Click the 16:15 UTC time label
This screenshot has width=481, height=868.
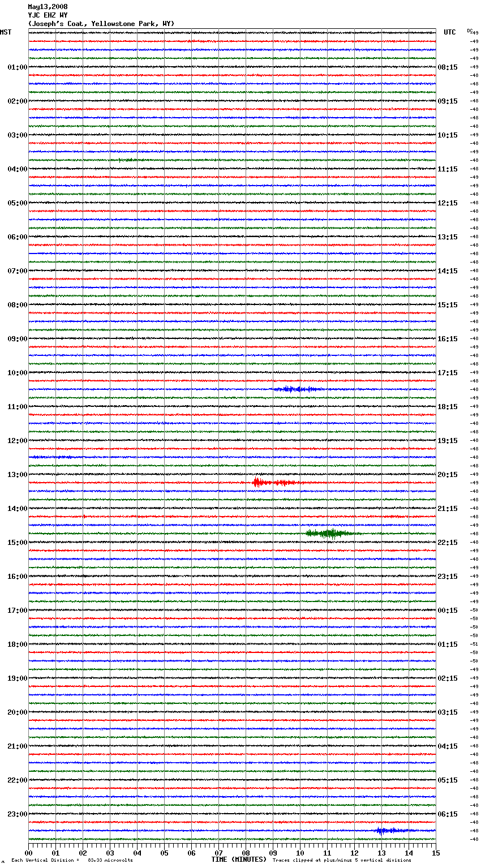(x=448, y=339)
